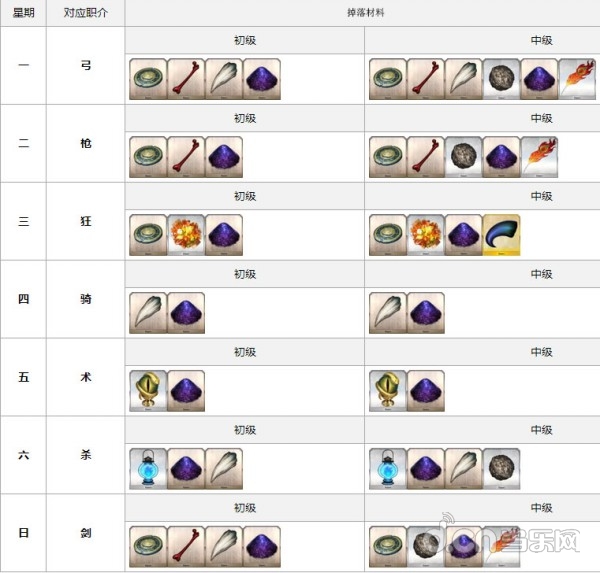Image resolution: width=600 pixels, height=573 pixels.
Task: Select the orange leaves in Wednesday's 中级 materials
Action: coord(426,235)
